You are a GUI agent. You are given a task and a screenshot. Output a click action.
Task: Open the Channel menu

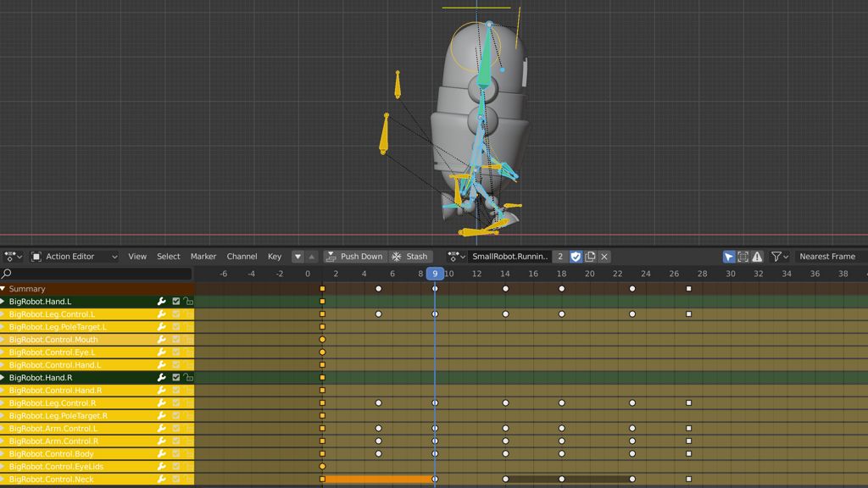pyautogui.click(x=242, y=257)
